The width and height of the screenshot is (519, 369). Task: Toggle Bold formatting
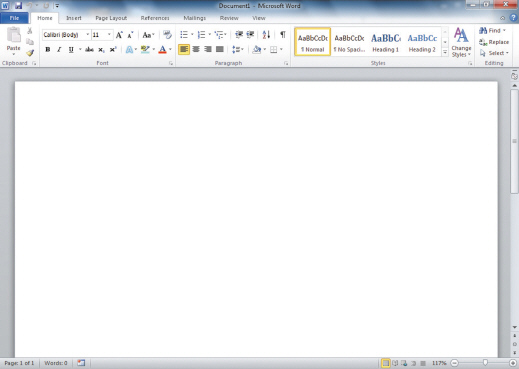48,50
